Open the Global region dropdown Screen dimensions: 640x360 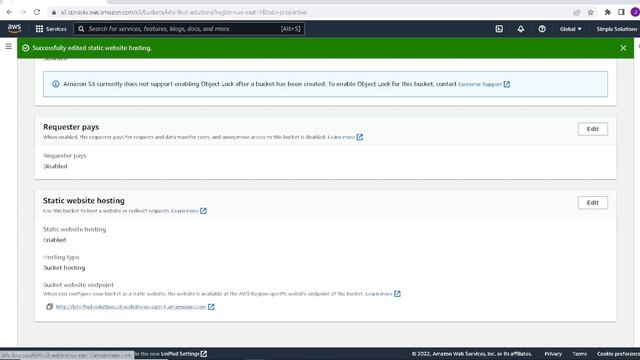[571, 29]
